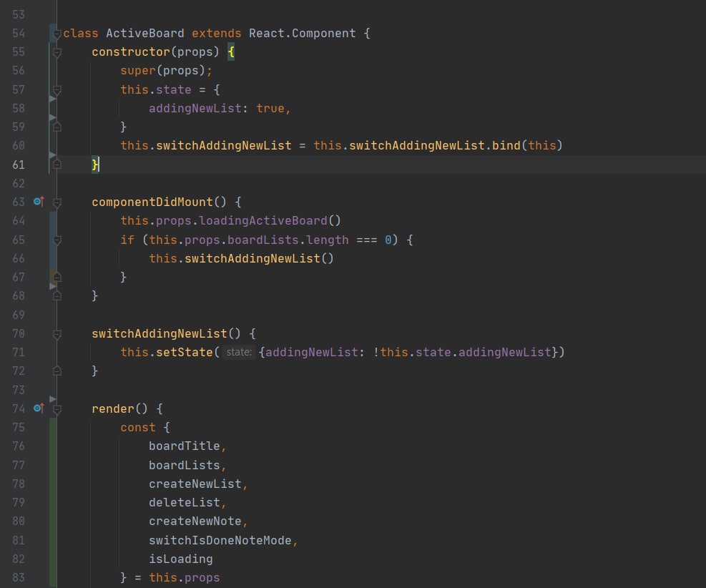706x588 pixels.
Task: Click boardLists on line 77
Action: (x=184, y=465)
